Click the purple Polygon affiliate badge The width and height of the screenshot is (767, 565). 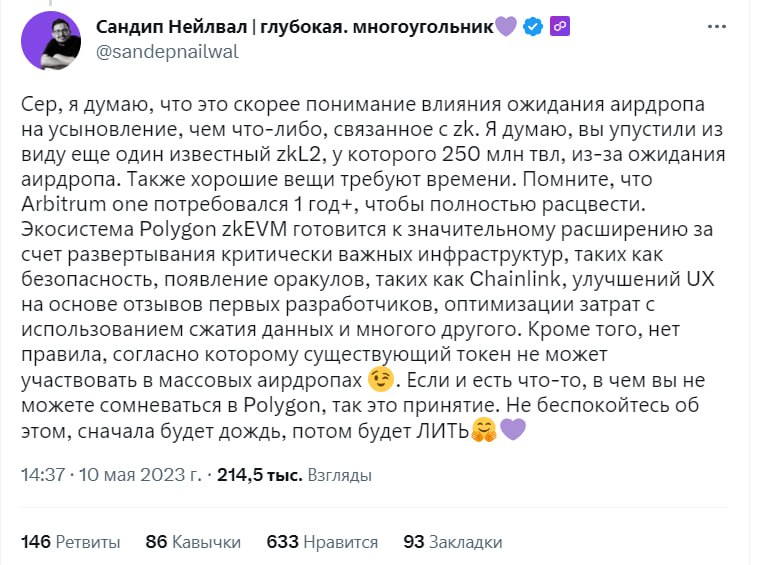(x=560, y=27)
